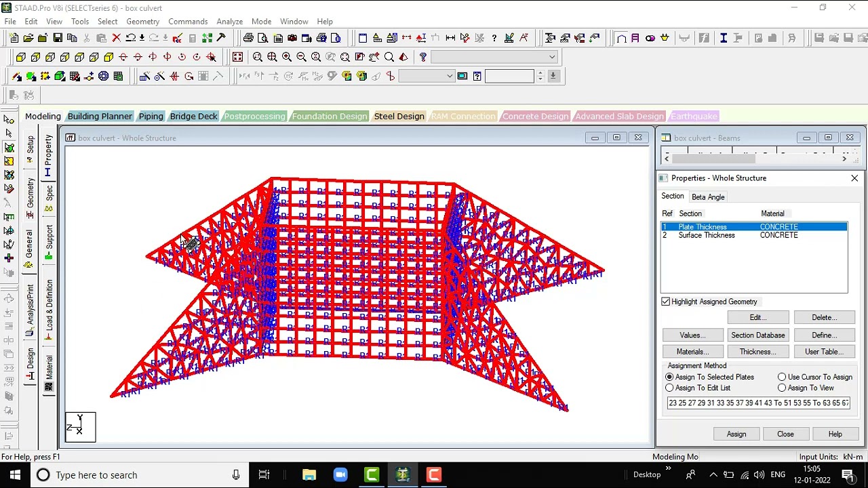
Task: Click the circular mesh generation icon
Action: [x=103, y=76]
